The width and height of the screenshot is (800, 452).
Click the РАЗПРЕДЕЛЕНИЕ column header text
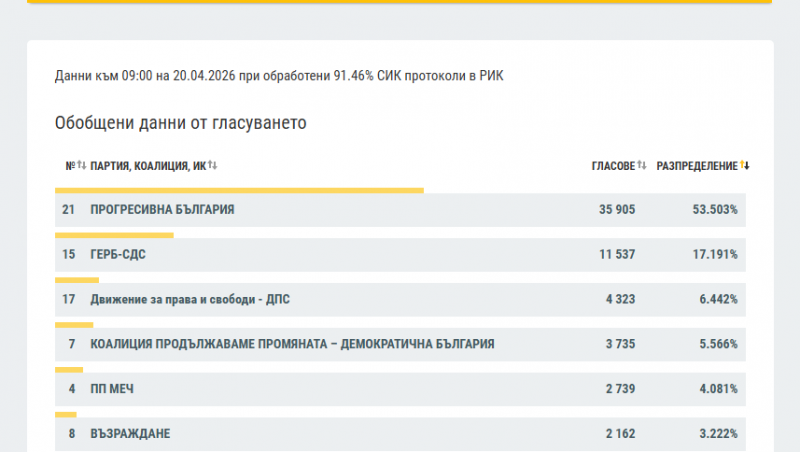click(697, 165)
